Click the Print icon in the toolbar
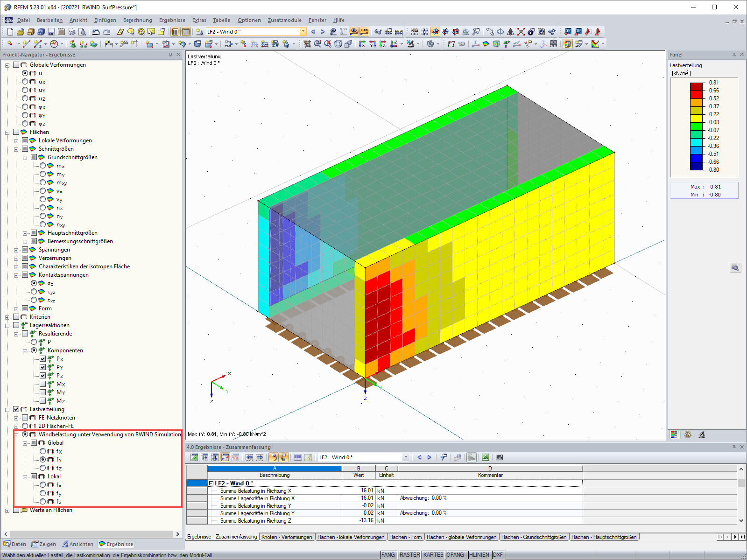The height and width of the screenshot is (560, 747). [71, 32]
